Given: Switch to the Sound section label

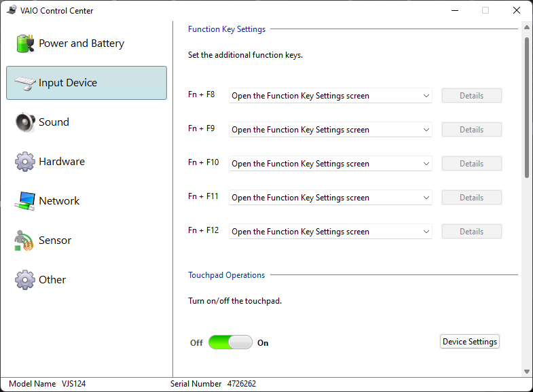Looking at the screenshot, I should tap(54, 122).
